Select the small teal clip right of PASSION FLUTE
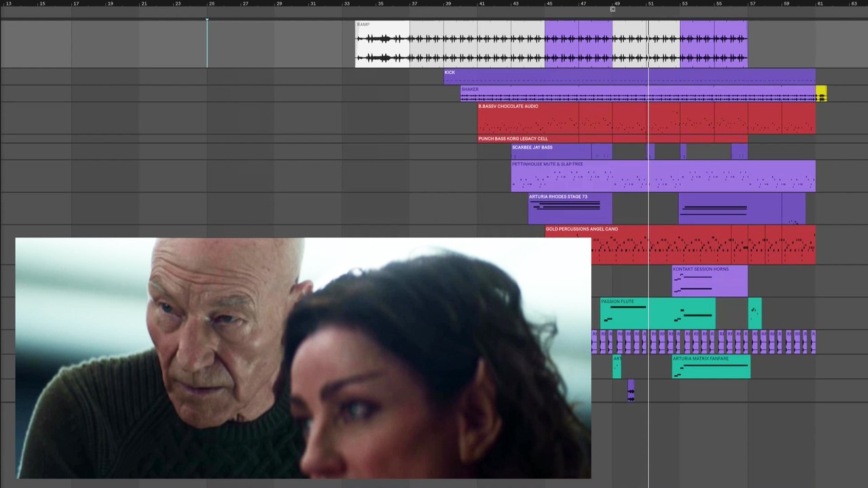 click(755, 314)
